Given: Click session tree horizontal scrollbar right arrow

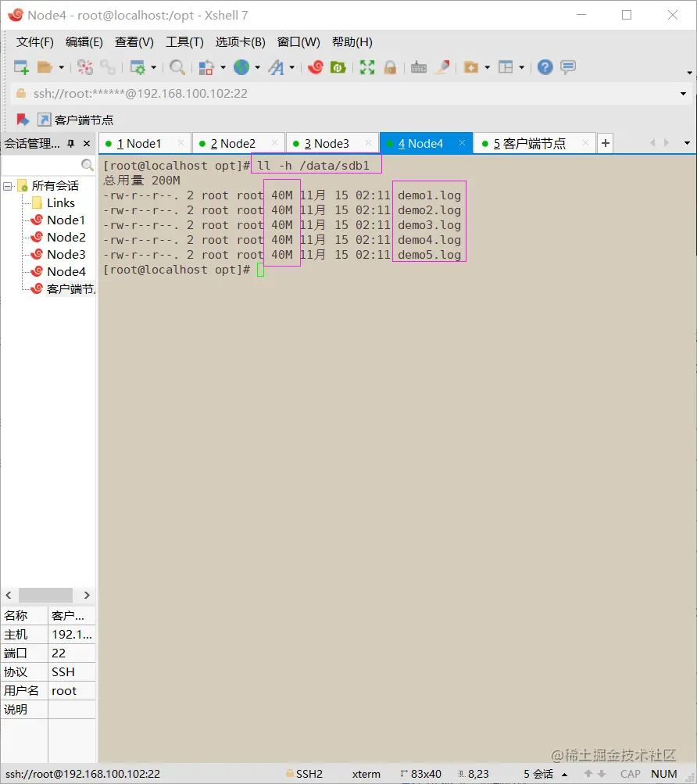Looking at the screenshot, I should click(87, 595).
